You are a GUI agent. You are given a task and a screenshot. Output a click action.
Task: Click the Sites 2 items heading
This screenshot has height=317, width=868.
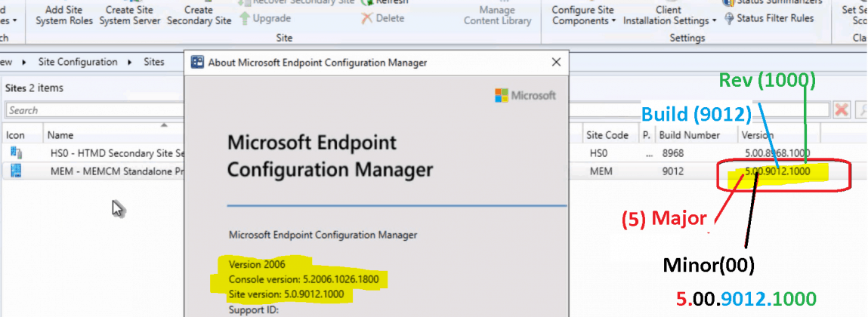click(x=34, y=88)
